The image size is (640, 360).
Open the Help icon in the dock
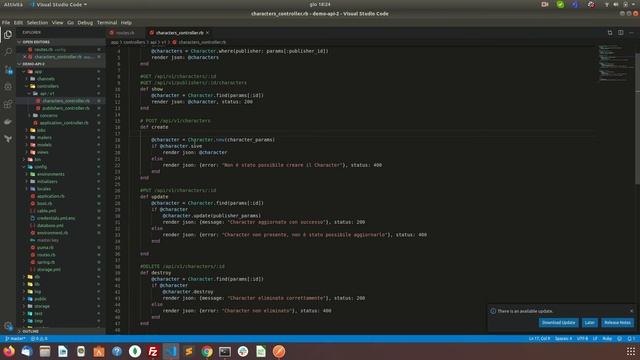pyautogui.click(x=117, y=351)
